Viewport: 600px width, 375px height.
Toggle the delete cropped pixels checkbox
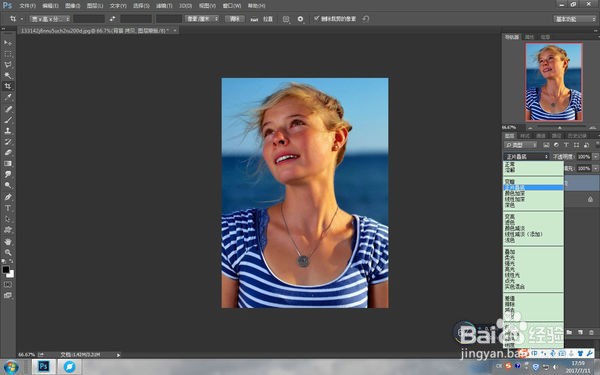click(x=316, y=18)
